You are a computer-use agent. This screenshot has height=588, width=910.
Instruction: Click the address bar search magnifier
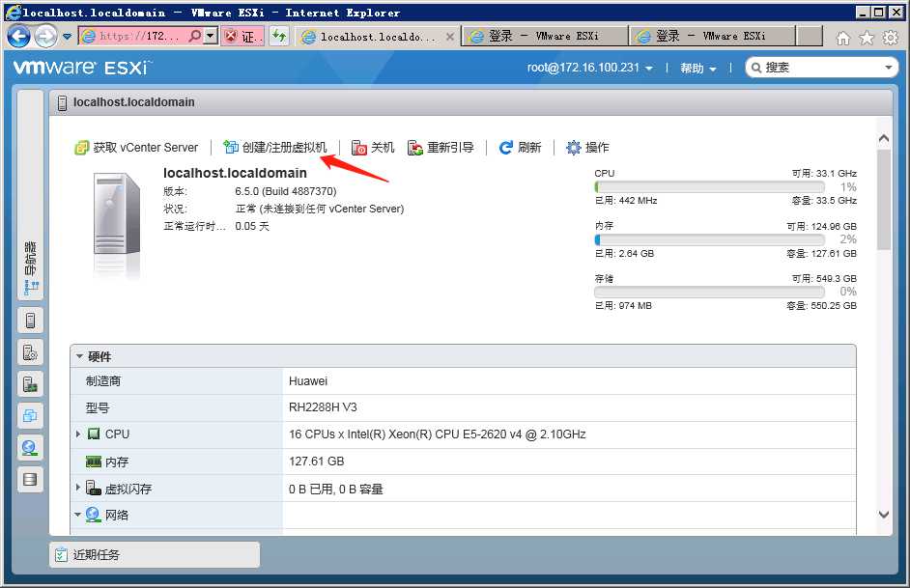click(195, 36)
